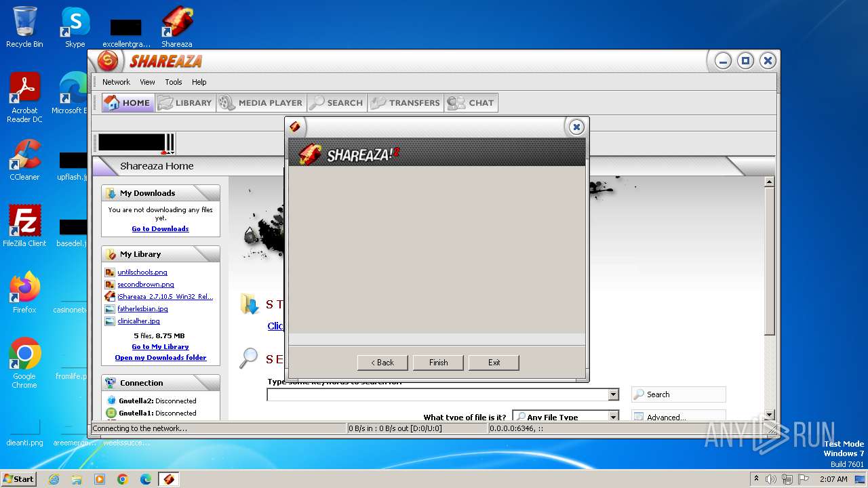Open clinicalher.jpg from My Library
868x488 pixels.
coord(138,321)
